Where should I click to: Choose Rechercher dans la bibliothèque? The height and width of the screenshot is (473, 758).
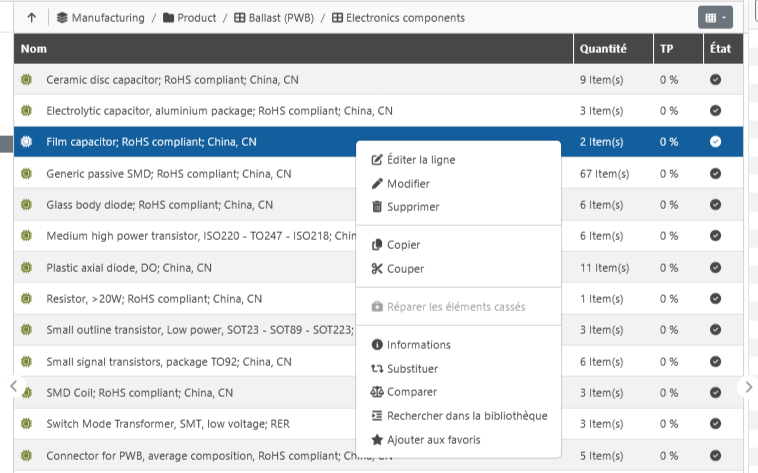pyautogui.click(x=459, y=416)
